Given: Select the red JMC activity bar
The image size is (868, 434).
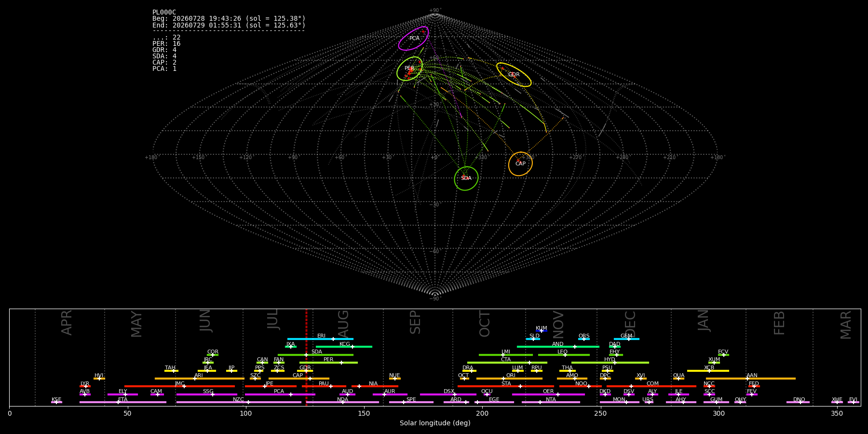Looking at the screenshot, I should (x=179, y=386).
